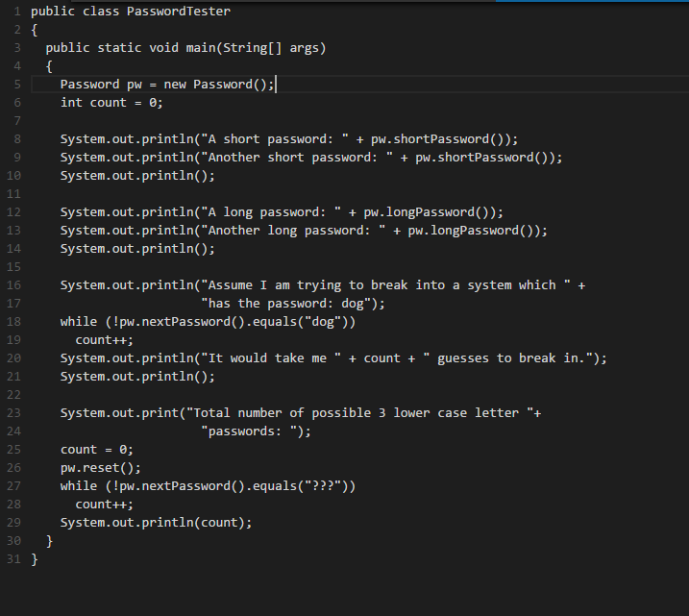The height and width of the screenshot is (616, 689).
Task: Click 'System.out.println();' on line 14
Action: [x=137, y=249]
